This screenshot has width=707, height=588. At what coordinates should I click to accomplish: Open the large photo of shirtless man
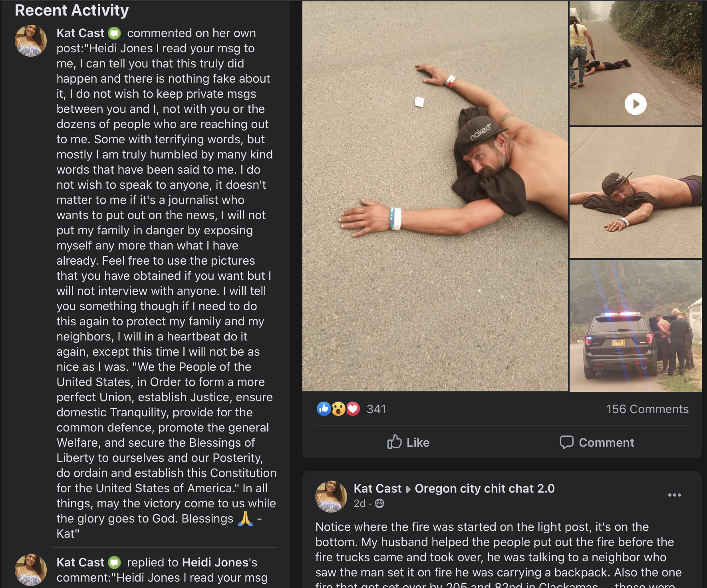[x=435, y=196]
